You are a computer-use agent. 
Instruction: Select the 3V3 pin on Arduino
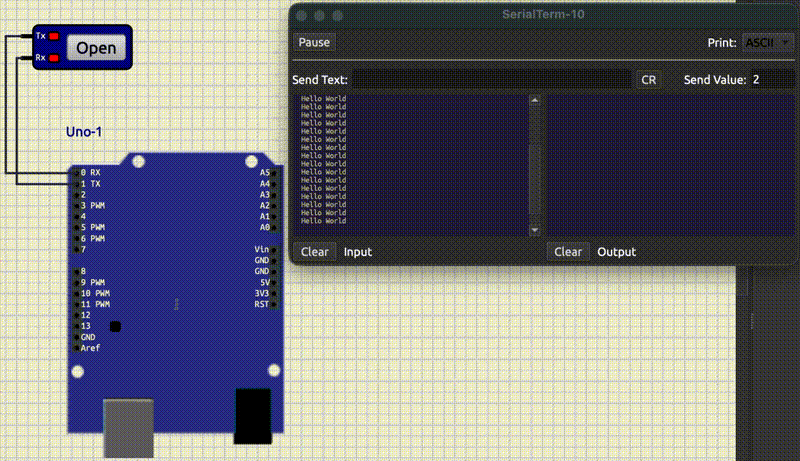click(x=274, y=293)
